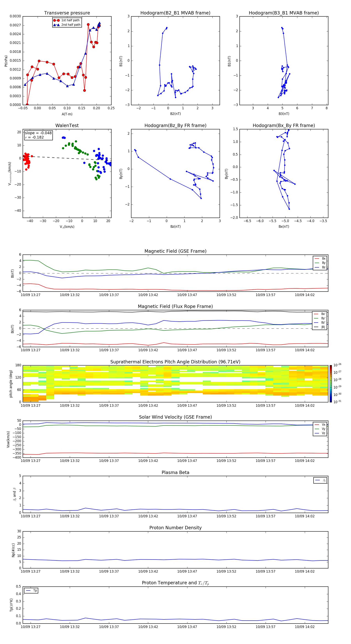The height and width of the screenshot is (644, 351).
Task: Select the Bx' entry in flux rope legend
Action: click(320, 314)
